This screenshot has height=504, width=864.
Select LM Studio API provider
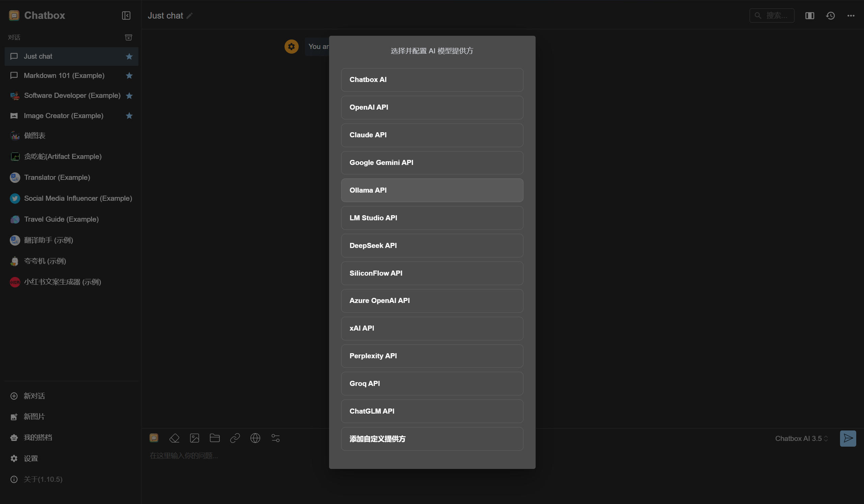pyautogui.click(x=432, y=218)
